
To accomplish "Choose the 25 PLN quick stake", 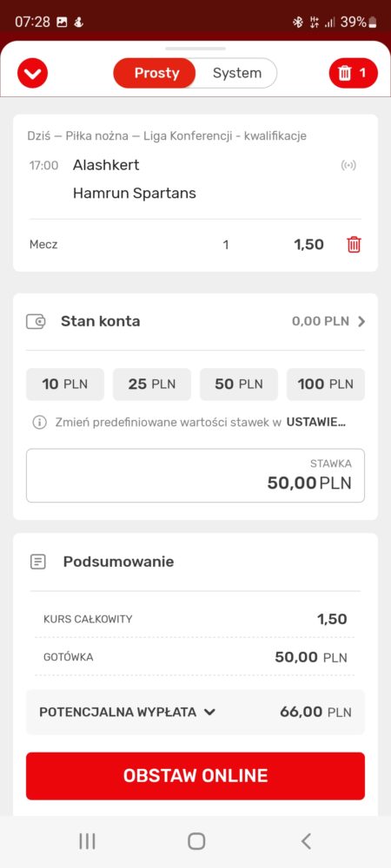I will coord(152,385).
